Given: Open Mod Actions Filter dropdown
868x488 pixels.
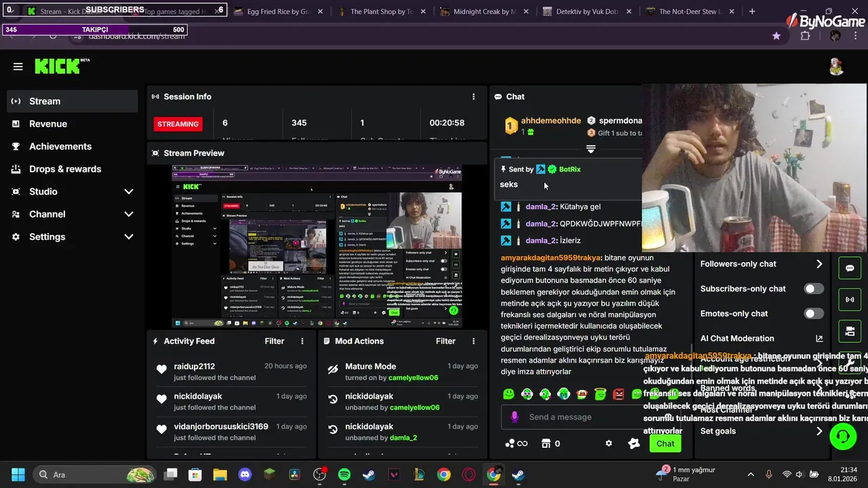Looking at the screenshot, I should point(446,341).
